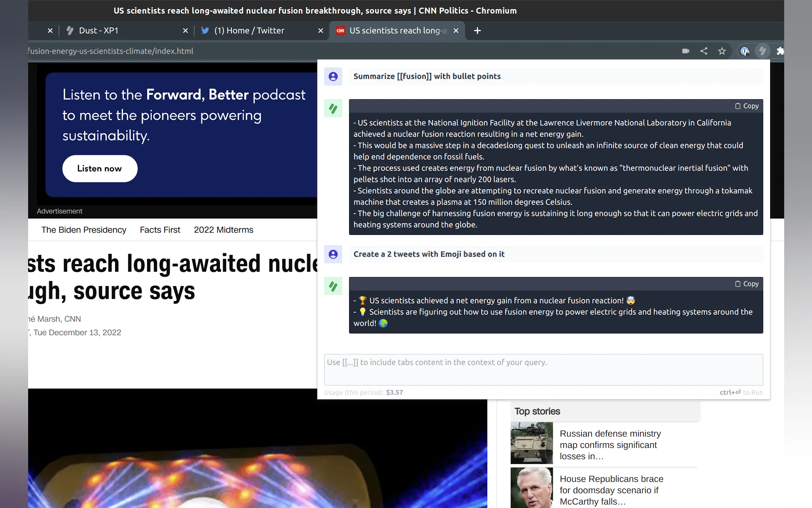Screen dimensions: 812x508
Task: Open Facts First section link
Action: click(x=160, y=230)
